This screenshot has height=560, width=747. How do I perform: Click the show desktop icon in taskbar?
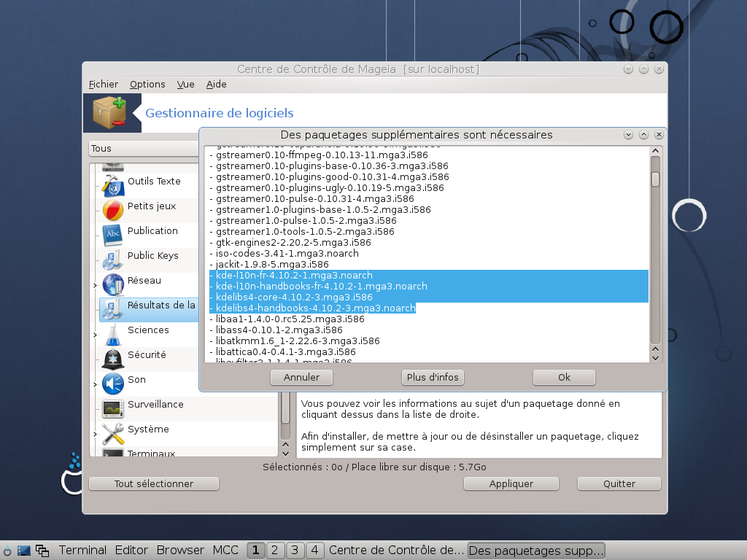[24, 551]
